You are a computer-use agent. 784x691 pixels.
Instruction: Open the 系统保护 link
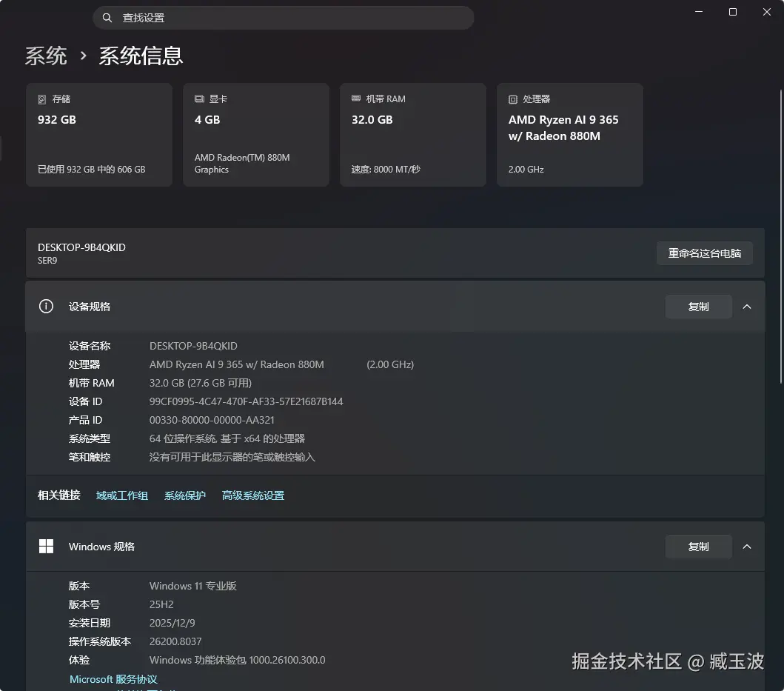pos(184,495)
